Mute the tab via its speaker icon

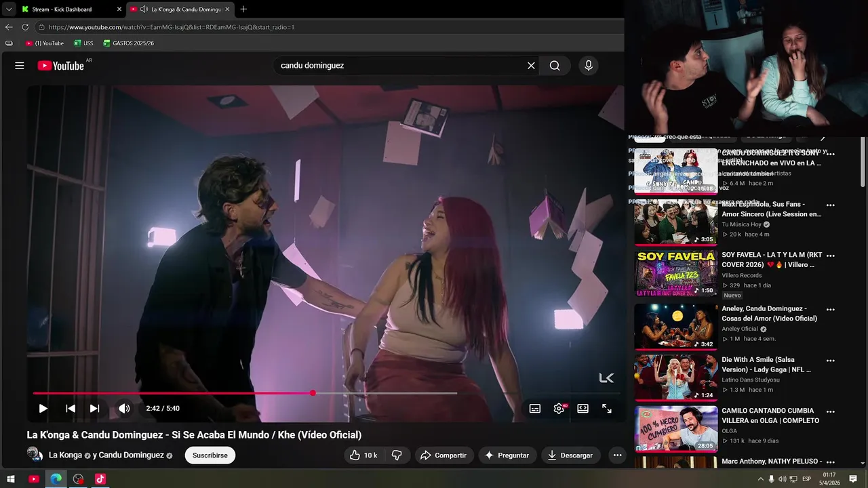tap(144, 9)
